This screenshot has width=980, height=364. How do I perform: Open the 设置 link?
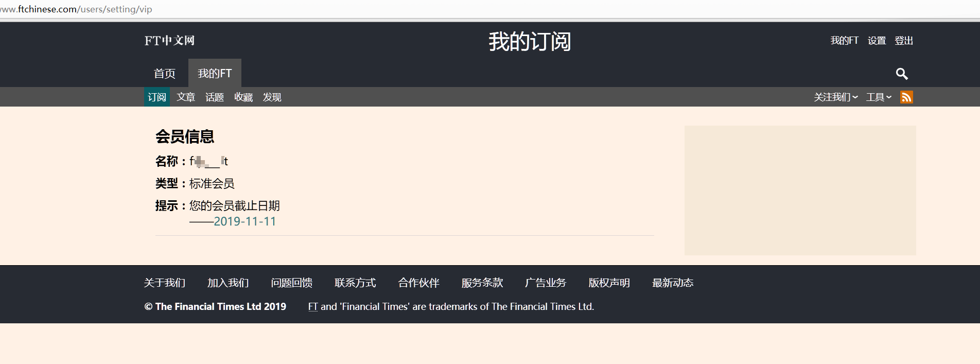click(x=877, y=41)
